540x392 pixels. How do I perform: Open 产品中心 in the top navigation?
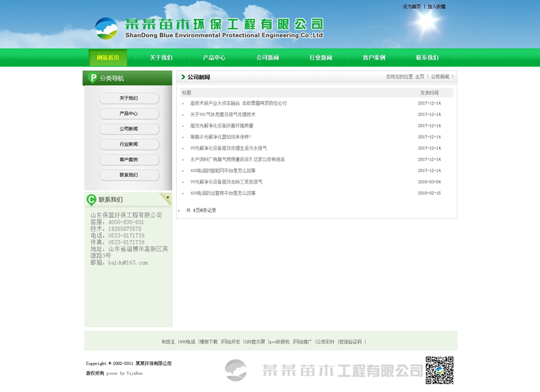215,58
